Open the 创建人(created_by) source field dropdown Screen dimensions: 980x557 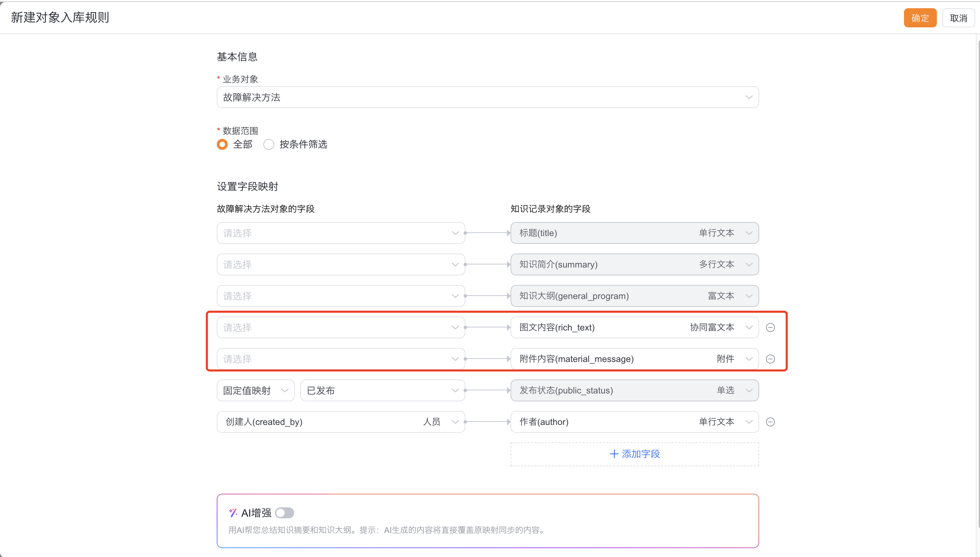click(x=340, y=422)
